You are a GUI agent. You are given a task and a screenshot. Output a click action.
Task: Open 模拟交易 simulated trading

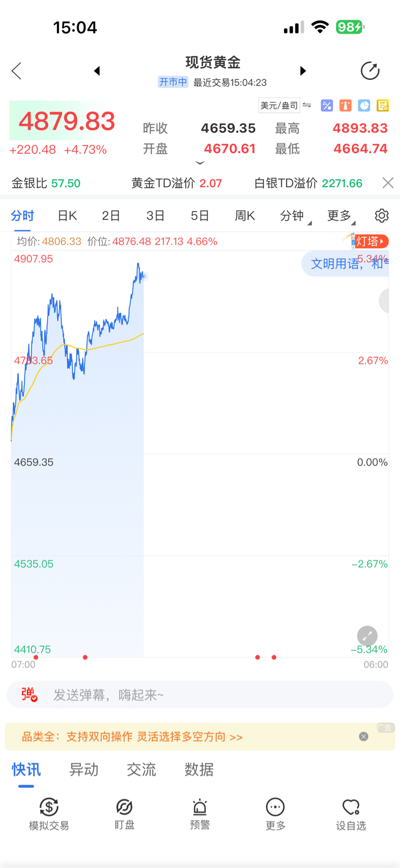click(49, 813)
